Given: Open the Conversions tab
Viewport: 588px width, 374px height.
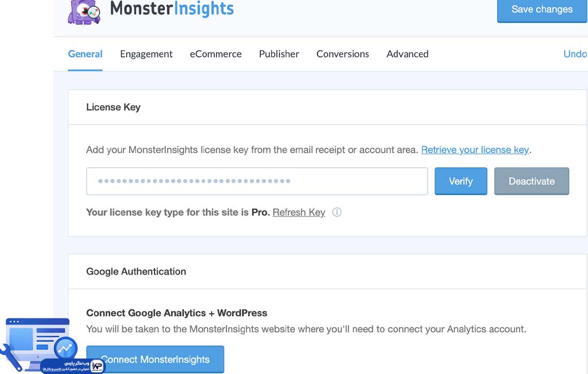Looking at the screenshot, I should tap(343, 54).
